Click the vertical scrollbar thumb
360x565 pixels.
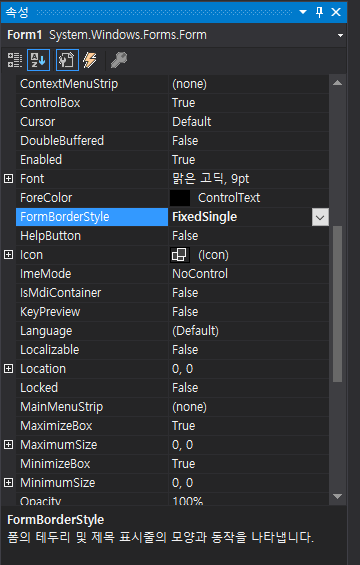pyautogui.click(x=338, y=304)
